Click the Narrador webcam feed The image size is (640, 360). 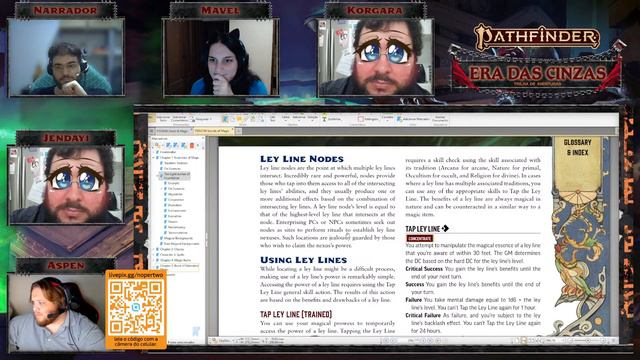(x=66, y=57)
